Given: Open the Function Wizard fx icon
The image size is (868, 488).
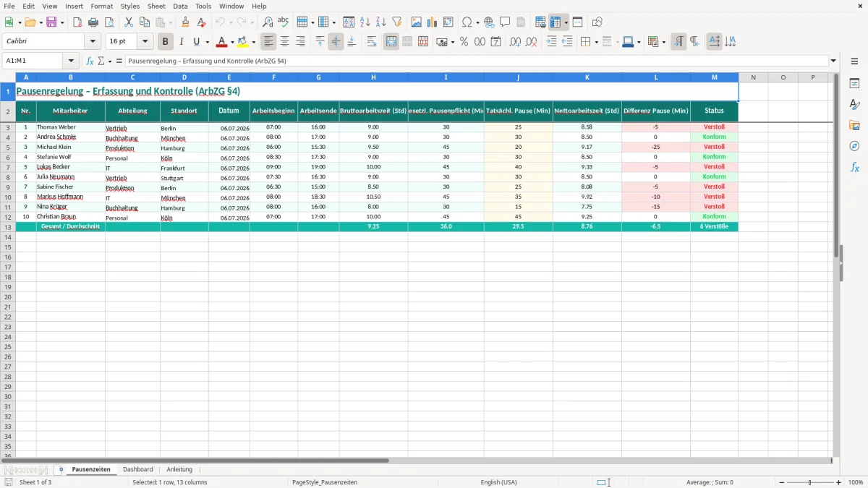Looking at the screenshot, I should coord(90,61).
